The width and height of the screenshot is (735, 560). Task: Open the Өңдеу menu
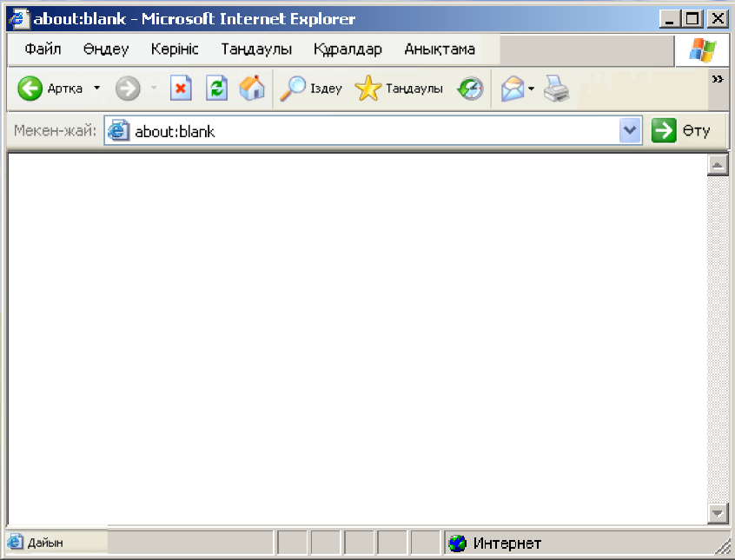click(x=106, y=49)
